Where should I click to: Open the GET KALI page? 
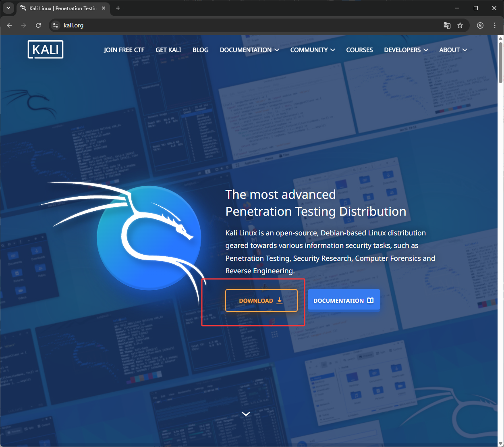(168, 50)
